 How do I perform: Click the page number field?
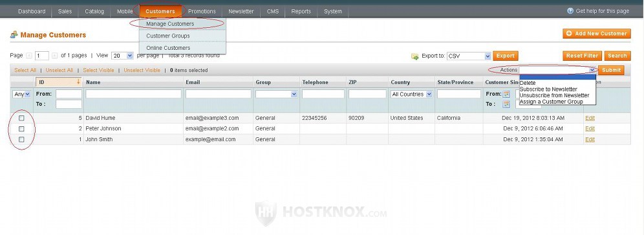coord(42,56)
